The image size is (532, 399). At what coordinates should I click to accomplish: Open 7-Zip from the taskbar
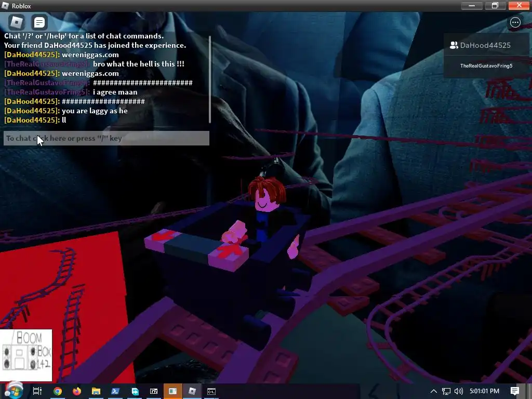click(154, 391)
